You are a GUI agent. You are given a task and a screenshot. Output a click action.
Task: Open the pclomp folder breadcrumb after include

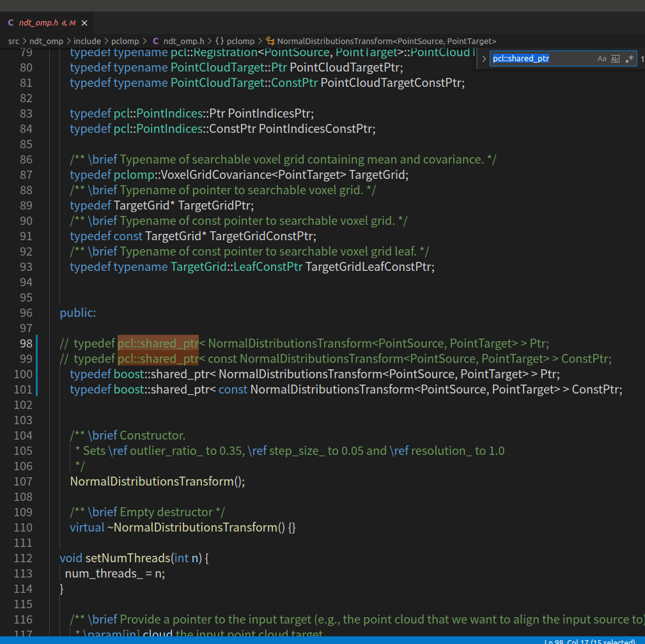click(x=125, y=41)
